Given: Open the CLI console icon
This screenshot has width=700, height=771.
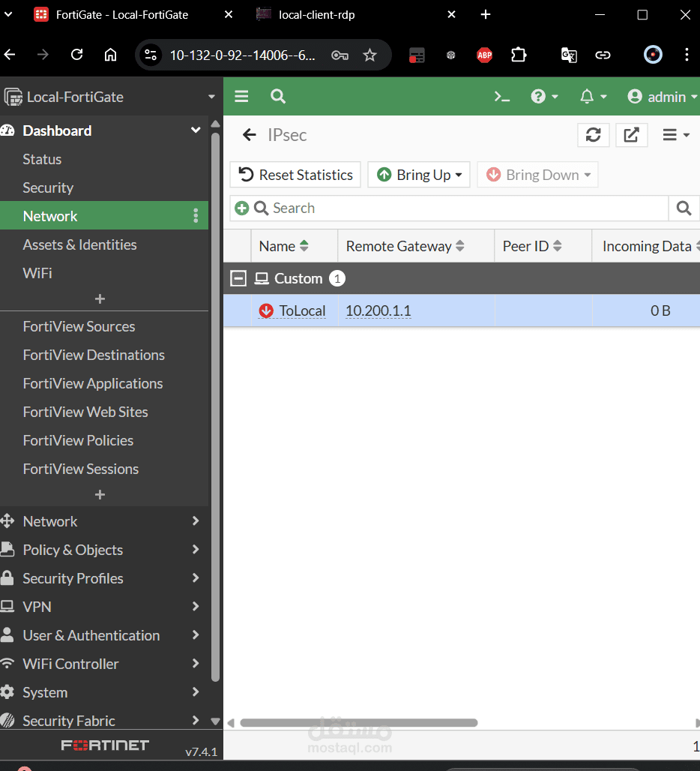Looking at the screenshot, I should pos(501,96).
